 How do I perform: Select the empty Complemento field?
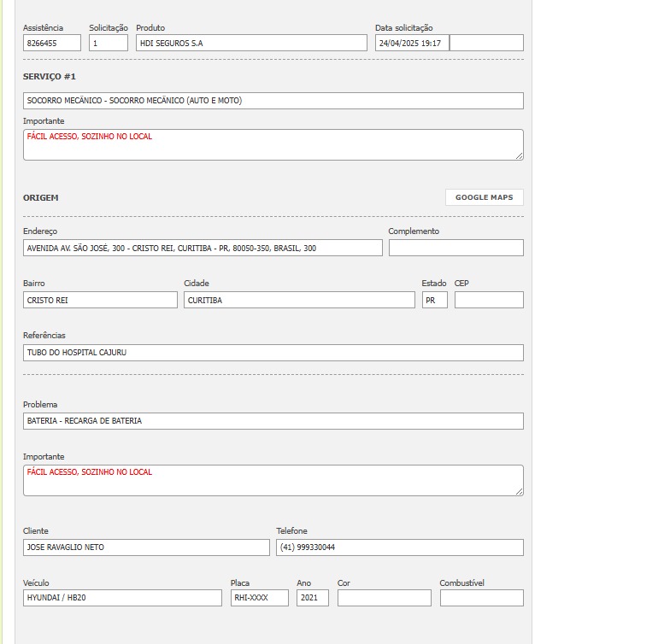[455, 248]
